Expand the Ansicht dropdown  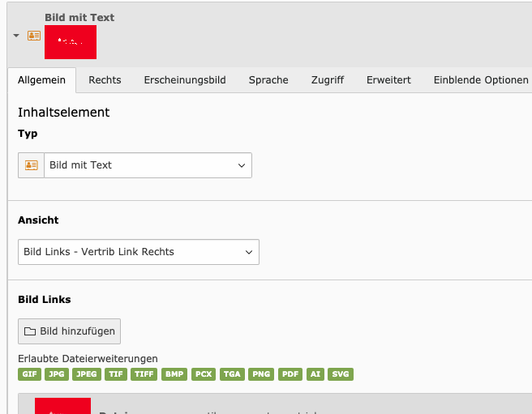coord(139,252)
